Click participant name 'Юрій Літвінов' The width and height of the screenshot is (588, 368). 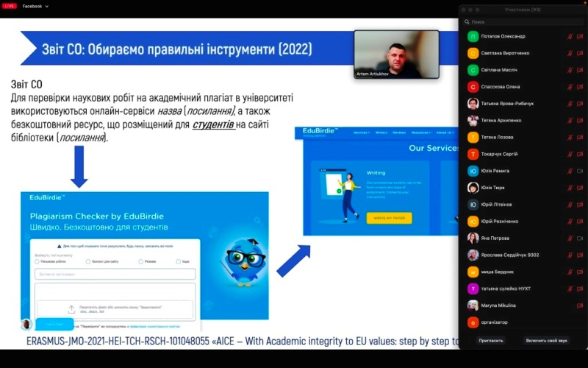(x=496, y=205)
